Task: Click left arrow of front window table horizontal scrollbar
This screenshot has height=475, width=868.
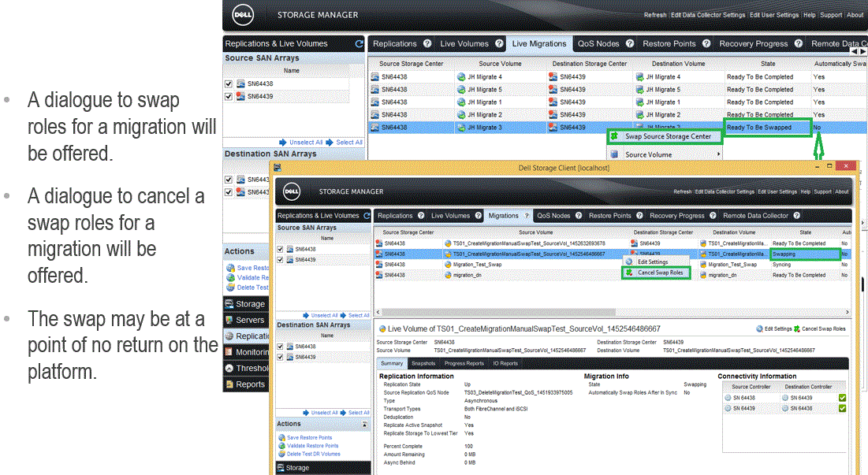Action: pos(378,312)
